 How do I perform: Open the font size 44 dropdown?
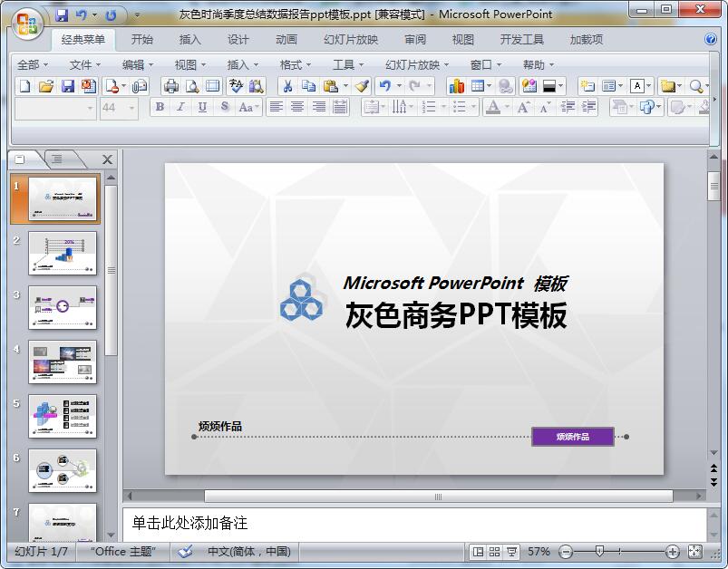point(131,108)
